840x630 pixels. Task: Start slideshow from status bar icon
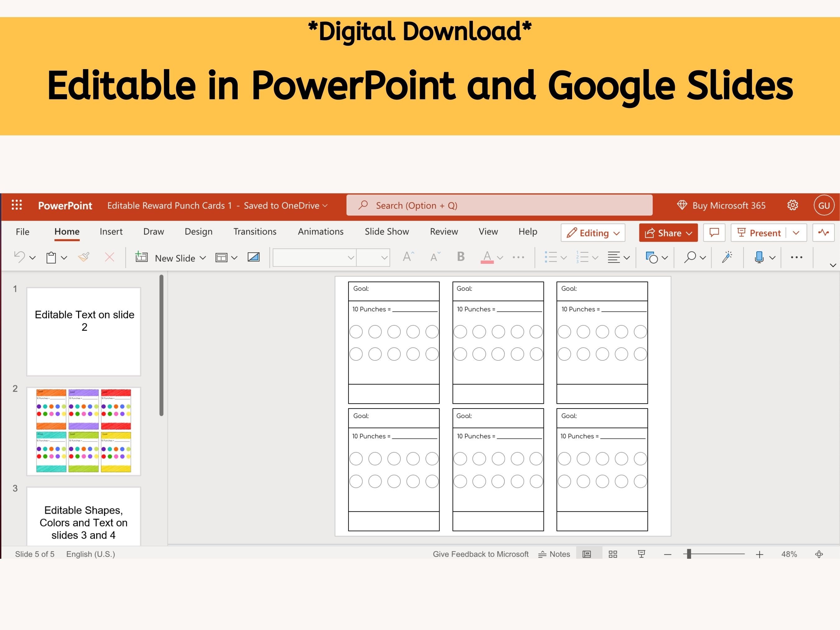click(642, 554)
